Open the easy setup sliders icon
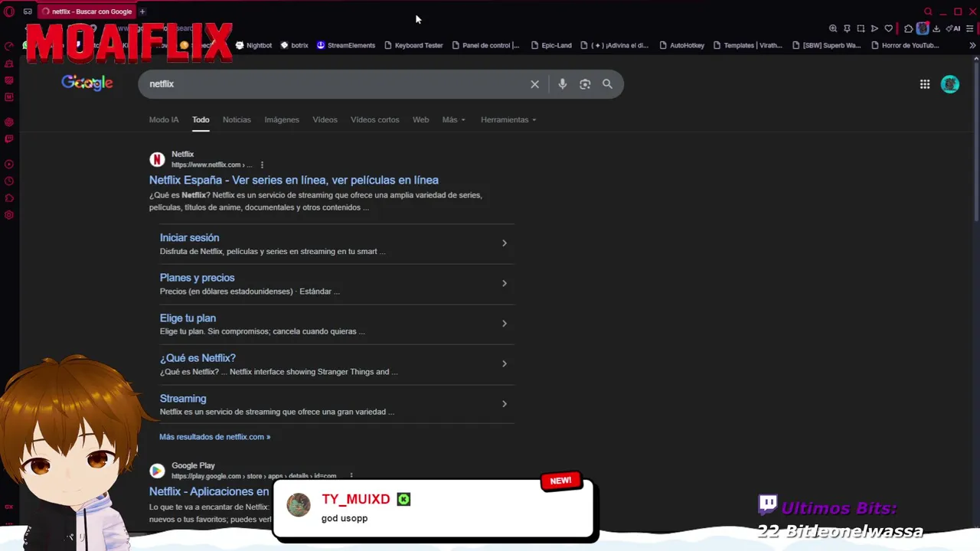This screenshot has height=551, width=980. (969, 28)
